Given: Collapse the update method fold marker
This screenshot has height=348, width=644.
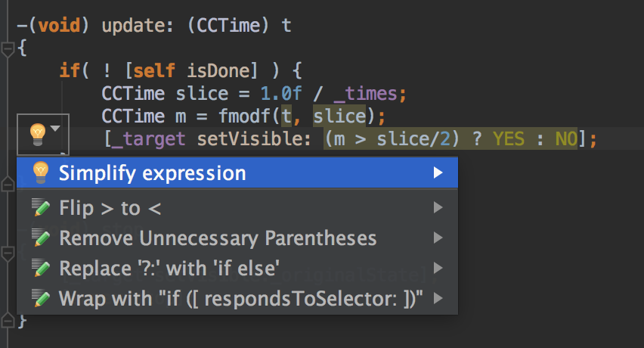Looking at the screenshot, I should point(8,50).
